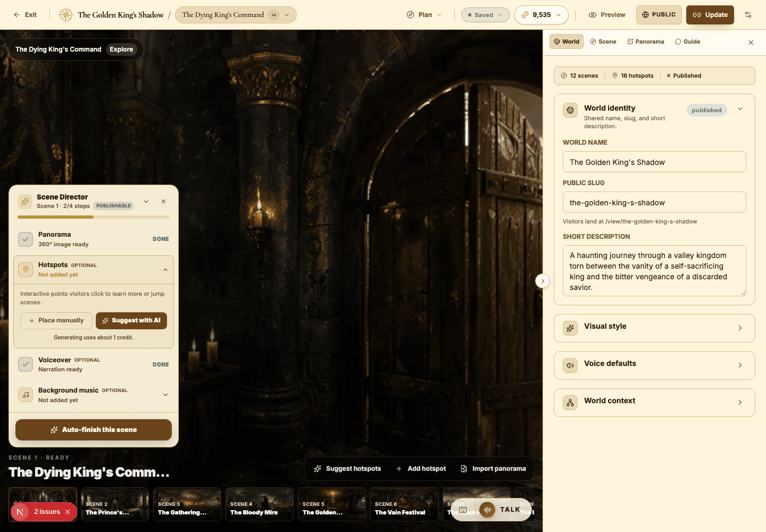The height and width of the screenshot is (532, 766).
Task: Click the World Name input field
Action: click(x=654, y=162)
